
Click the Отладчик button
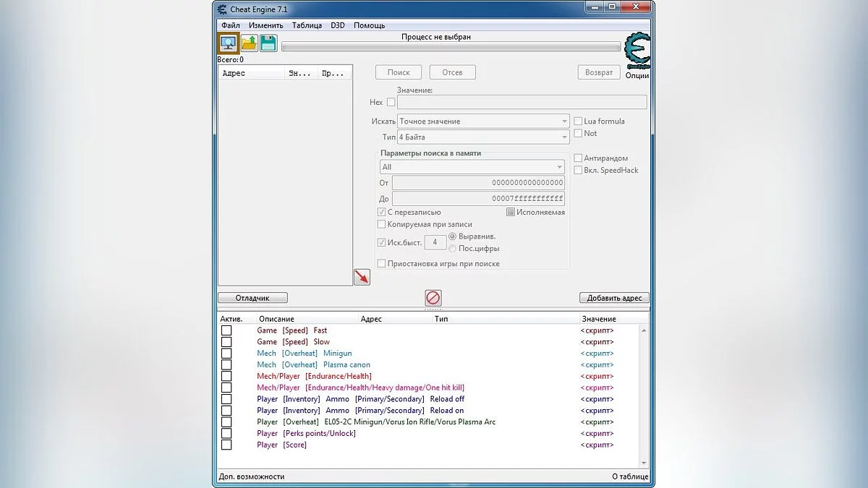click(x=252, y=298)
